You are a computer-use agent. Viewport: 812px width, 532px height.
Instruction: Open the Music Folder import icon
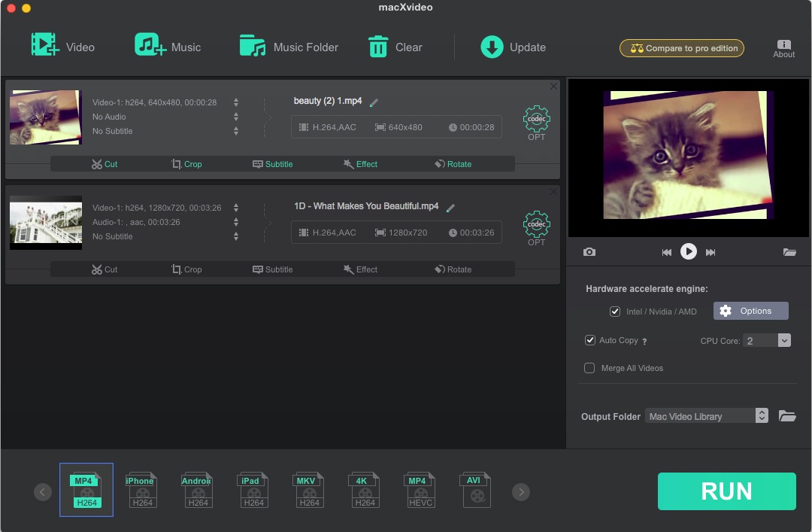(253, 46)
